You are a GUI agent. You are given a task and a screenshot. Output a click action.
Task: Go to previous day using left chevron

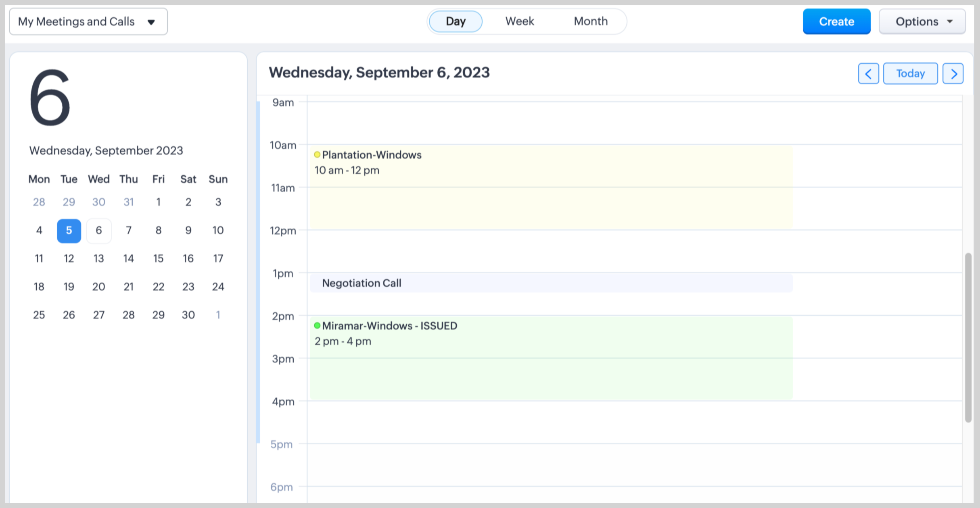868,73
